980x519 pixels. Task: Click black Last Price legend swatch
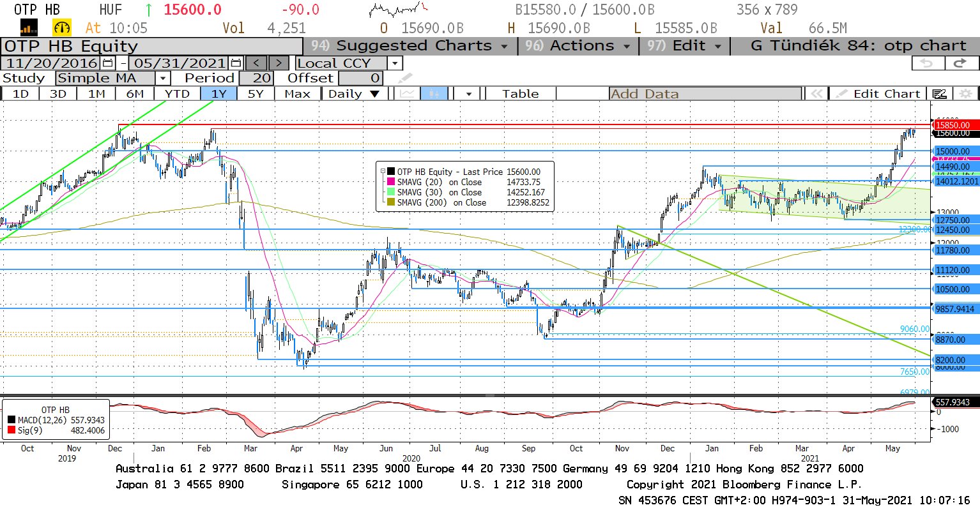[x=391, y=172]
